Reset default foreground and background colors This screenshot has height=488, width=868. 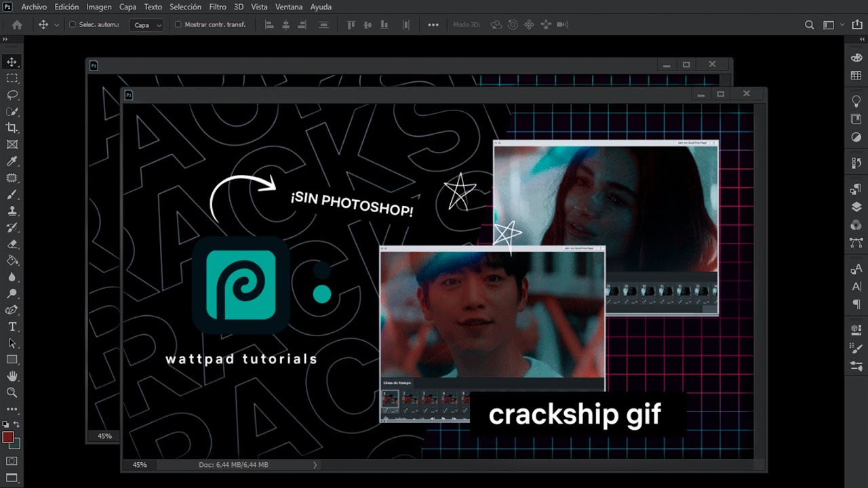coord(5,424)
